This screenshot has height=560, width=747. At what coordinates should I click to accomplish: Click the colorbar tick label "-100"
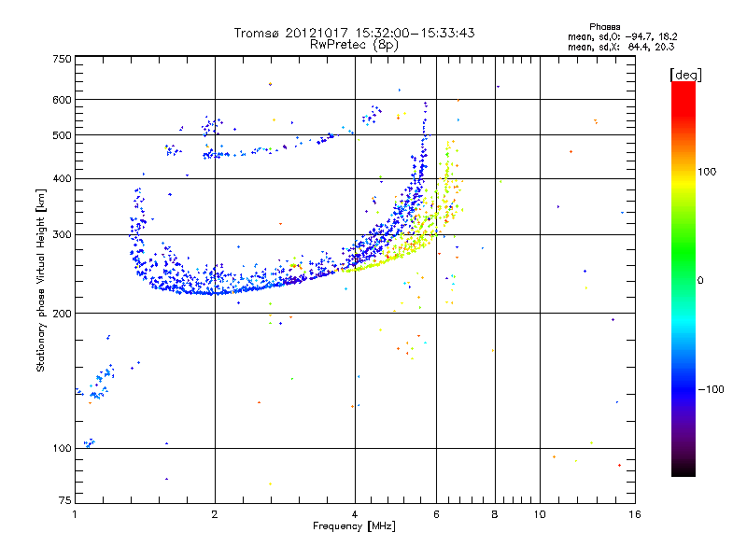(x=711, y=389)
